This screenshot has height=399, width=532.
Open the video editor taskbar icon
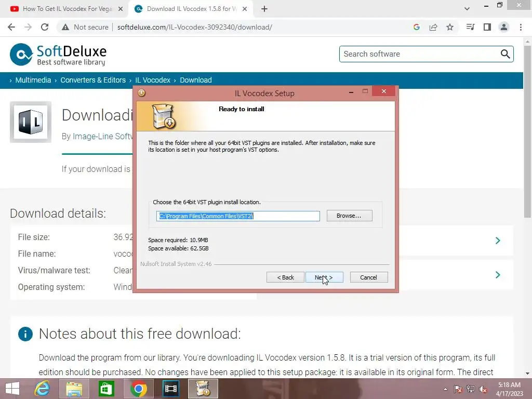click(x=170, y=389)
